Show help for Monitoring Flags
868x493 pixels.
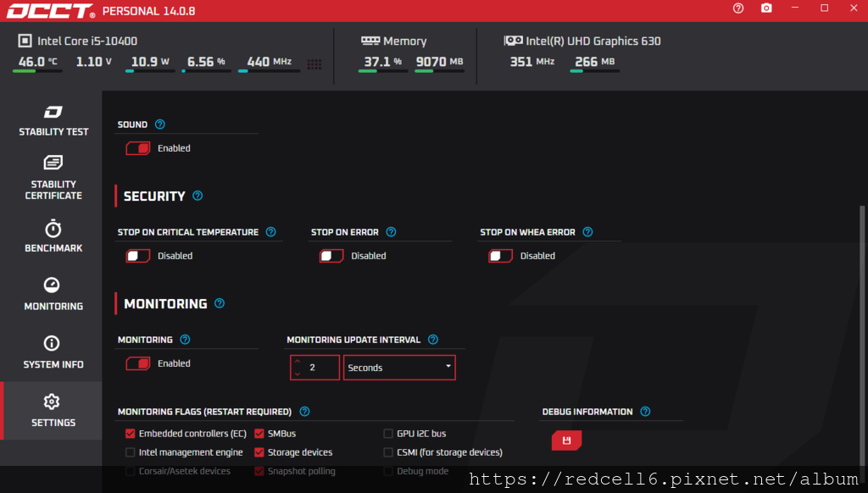coord(304,411)
